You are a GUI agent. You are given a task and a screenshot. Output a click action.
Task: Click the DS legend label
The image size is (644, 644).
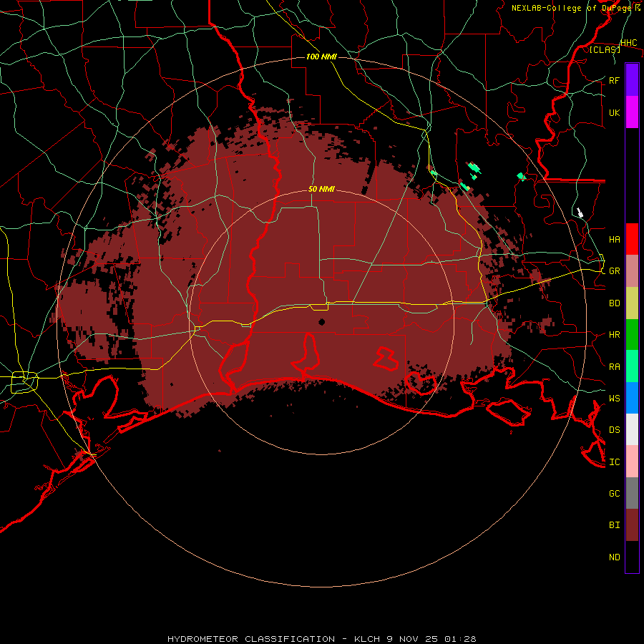[614, 430]
